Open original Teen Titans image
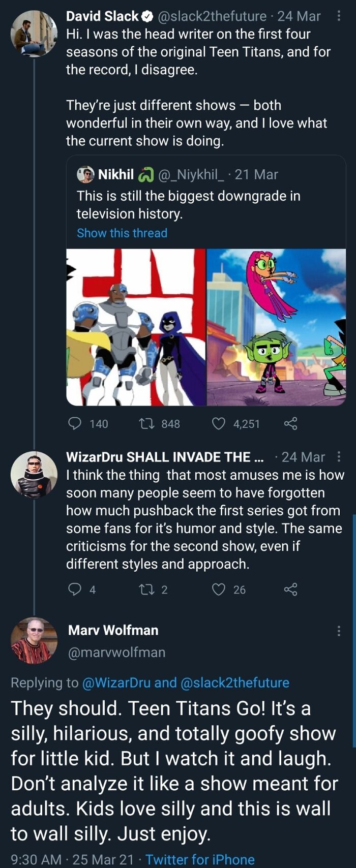The image size is (356, 868). [x=136, y=327]
